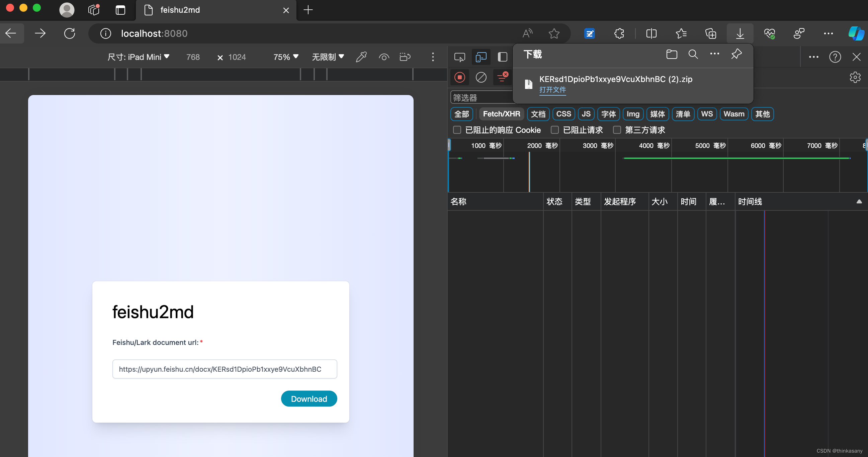The image size is (868, 457).
Task: Switch to the CSS request filter
Action: click(x=563, y=114)
